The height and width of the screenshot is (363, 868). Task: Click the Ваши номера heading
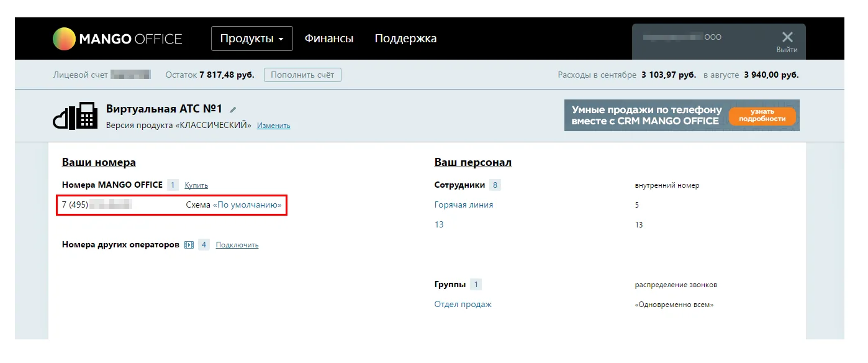click(99, 162)
